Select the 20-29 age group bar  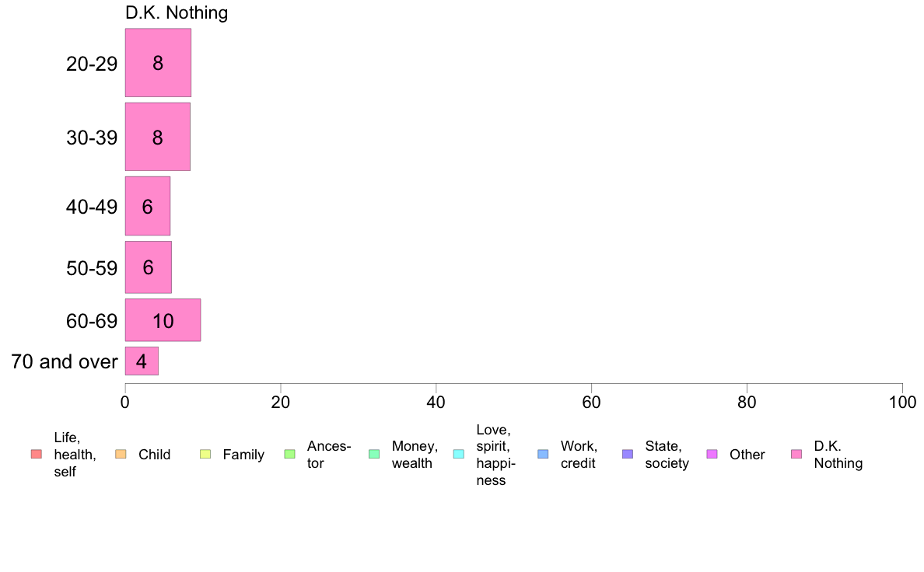point(158,62)
